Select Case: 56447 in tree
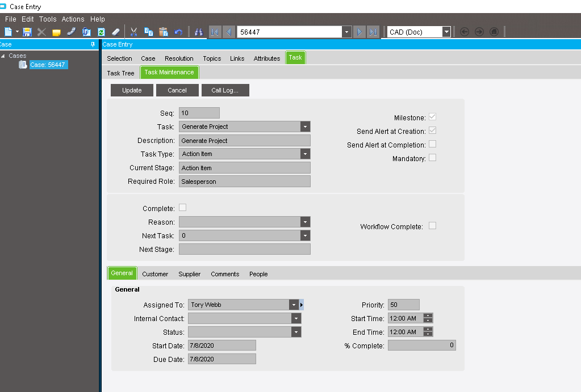 coord(48,65)
